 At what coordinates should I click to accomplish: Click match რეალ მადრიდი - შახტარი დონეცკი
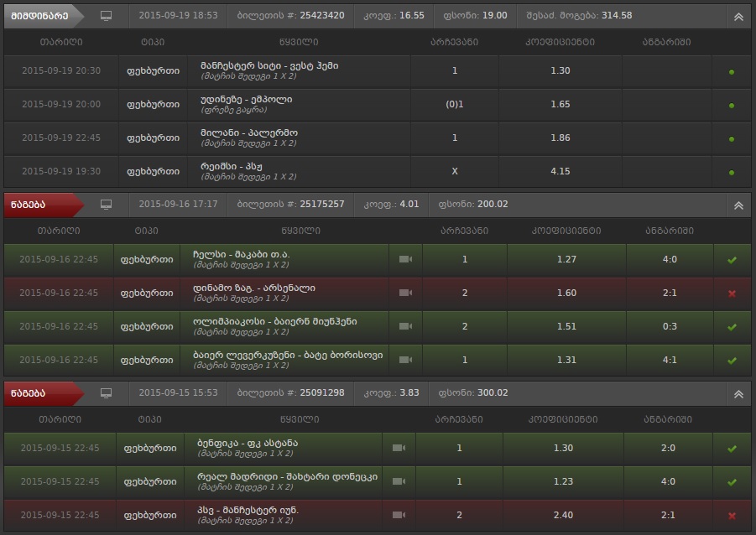[287, 476]
